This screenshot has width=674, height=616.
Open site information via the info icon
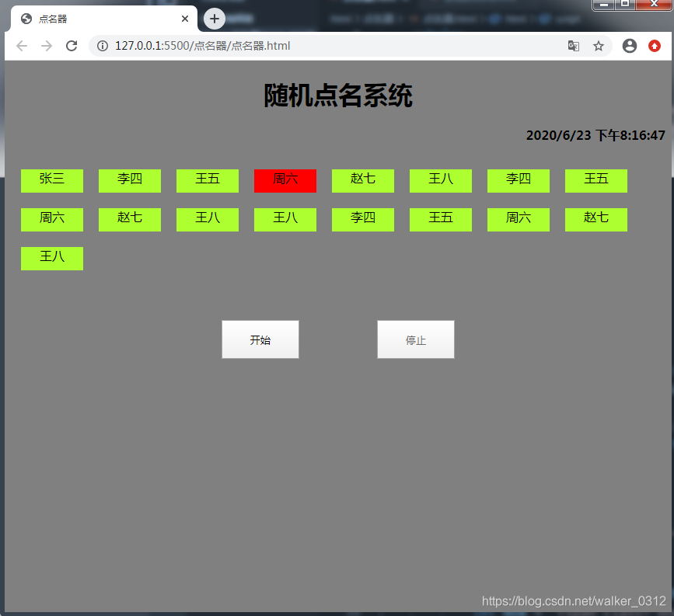(x=102, y=46)
